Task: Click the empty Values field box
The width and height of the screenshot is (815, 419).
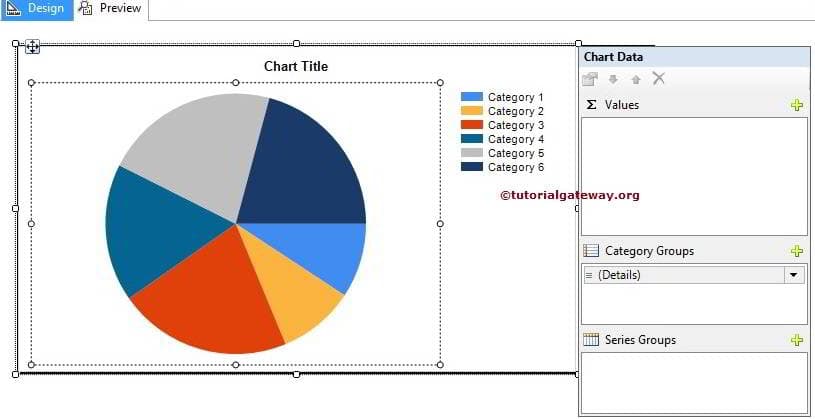Action: tap(694, 176)
